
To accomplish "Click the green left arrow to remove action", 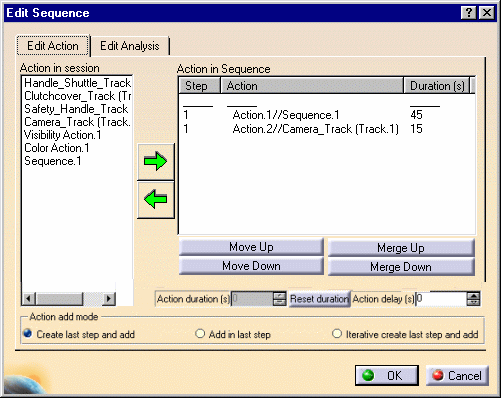I will pos(156,200).
